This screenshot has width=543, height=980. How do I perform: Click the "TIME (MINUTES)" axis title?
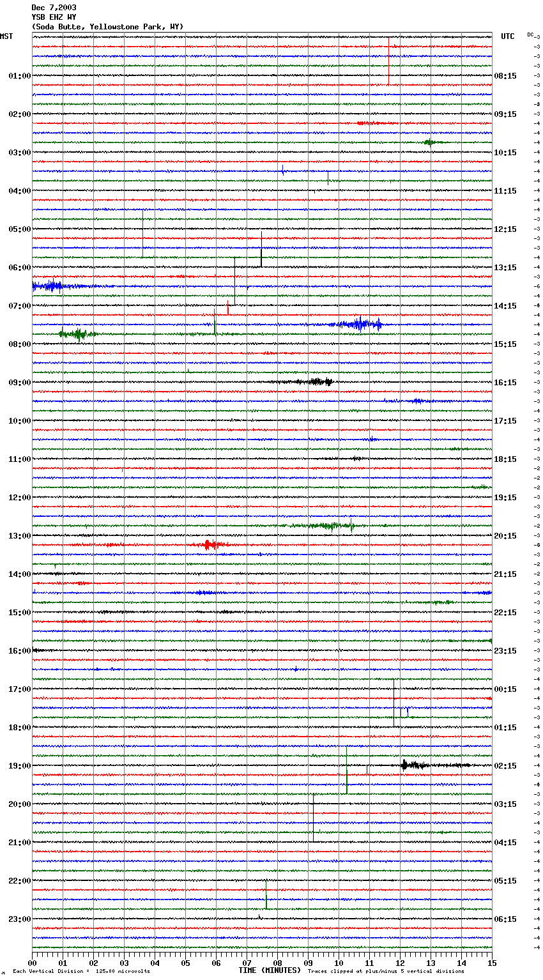point(270,970)
